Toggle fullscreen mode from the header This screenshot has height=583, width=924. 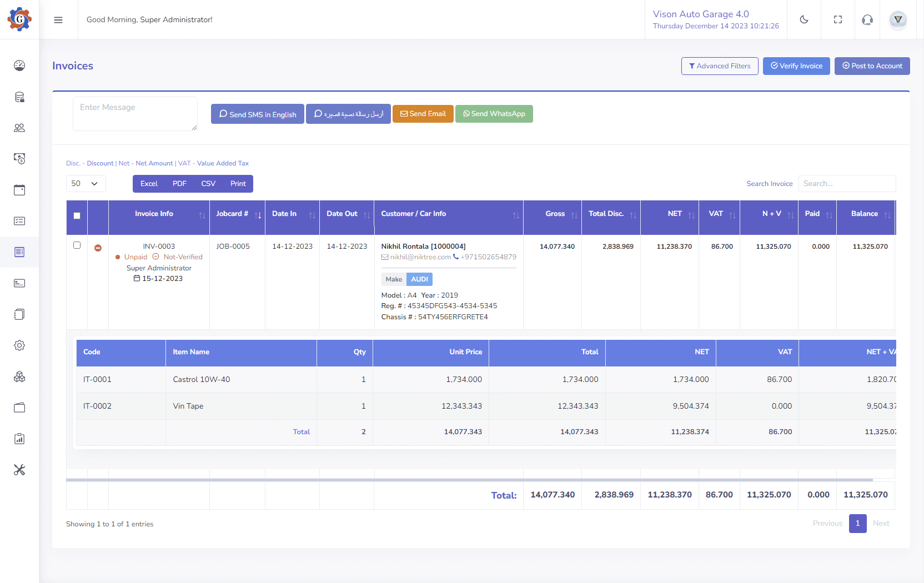point(838,19)
